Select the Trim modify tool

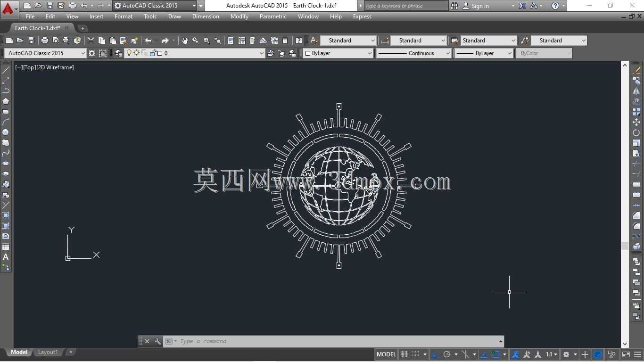coord(636,164)
